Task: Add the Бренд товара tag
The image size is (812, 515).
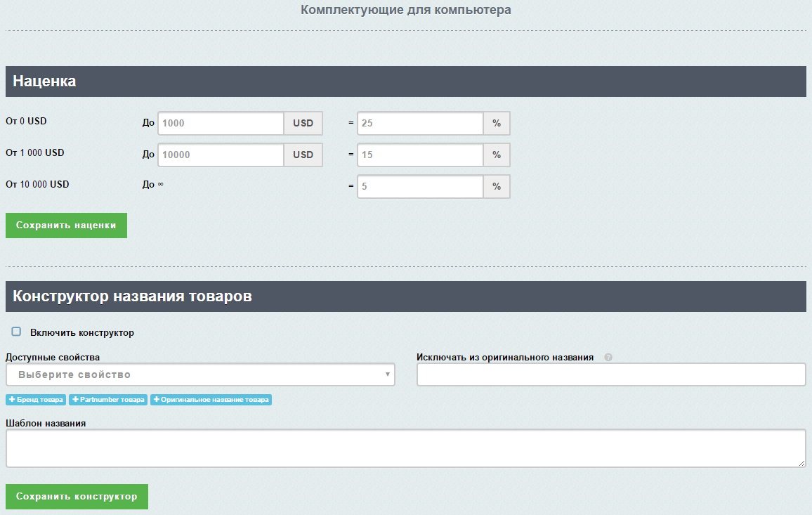Action: tap(36, 400)
